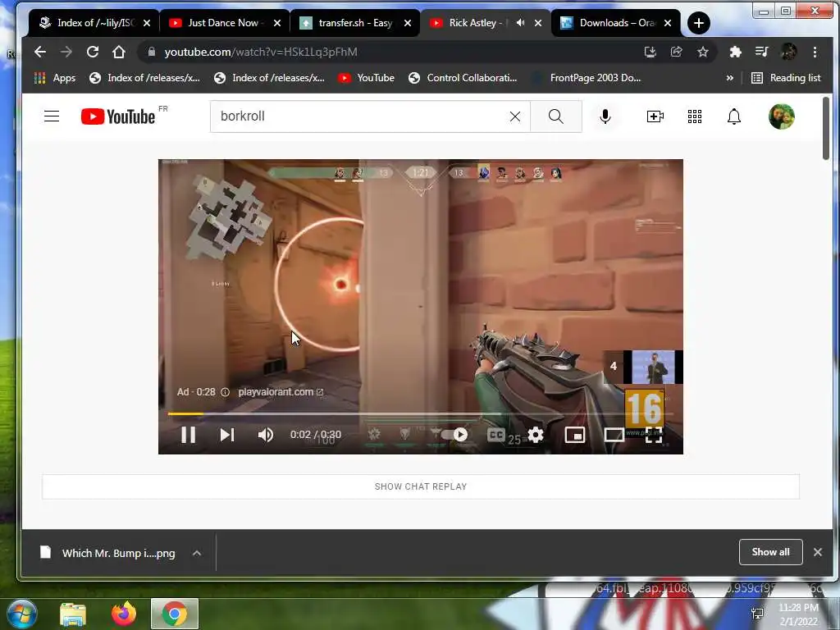Run the search with the magnifier button

pyautogui.click(x=556, y=116)
